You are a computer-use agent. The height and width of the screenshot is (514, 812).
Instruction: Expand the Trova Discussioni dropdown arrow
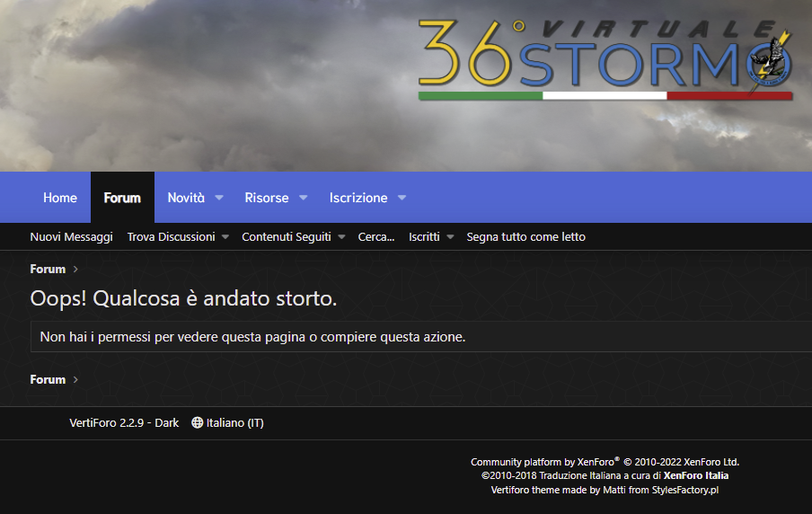click(x=225, y=237)
